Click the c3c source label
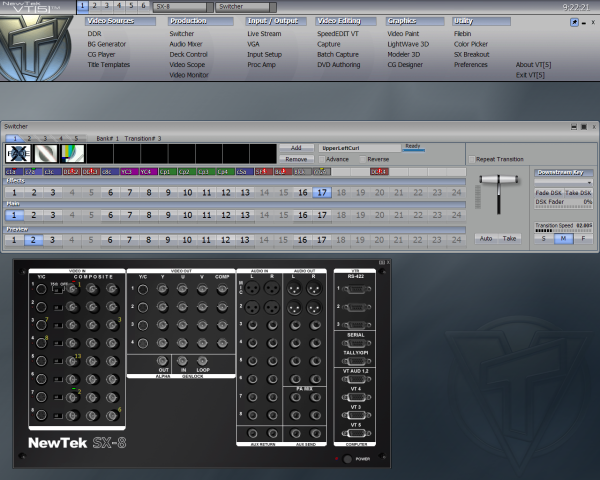The width and height of the screenshot is (600, 480). pos(52,171)
